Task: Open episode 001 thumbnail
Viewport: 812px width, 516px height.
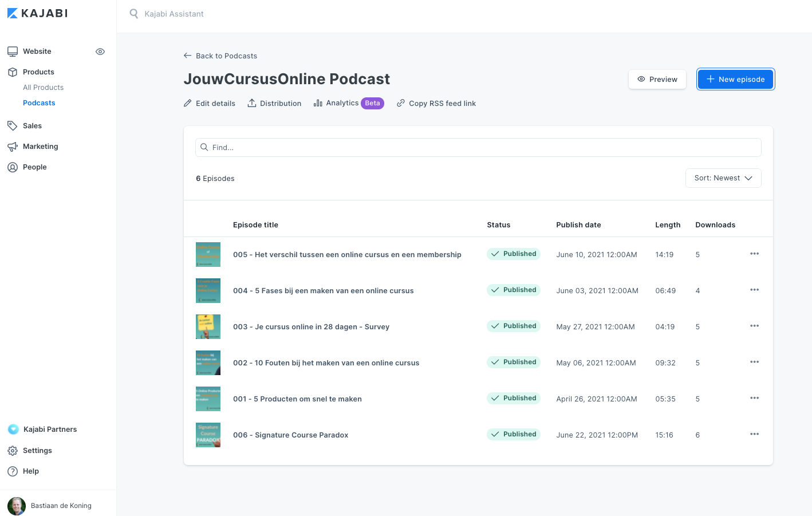Action: coord(208,399)
